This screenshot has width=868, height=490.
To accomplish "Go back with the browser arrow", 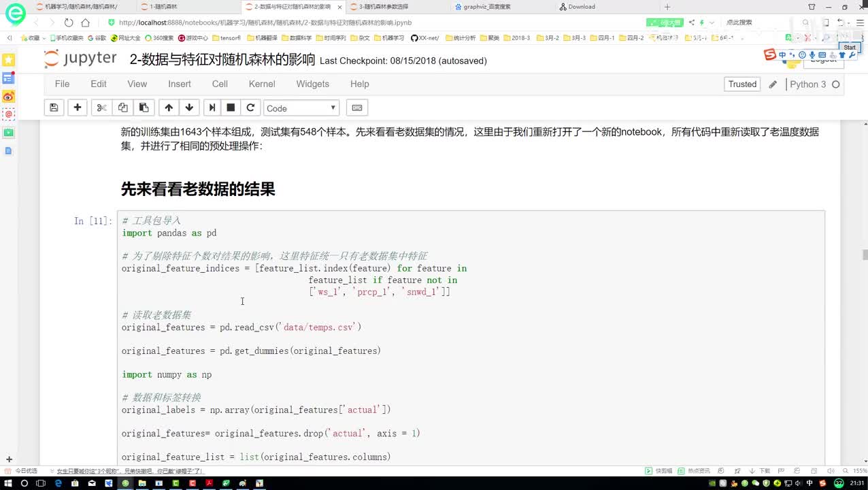I will tap(37, 22).
